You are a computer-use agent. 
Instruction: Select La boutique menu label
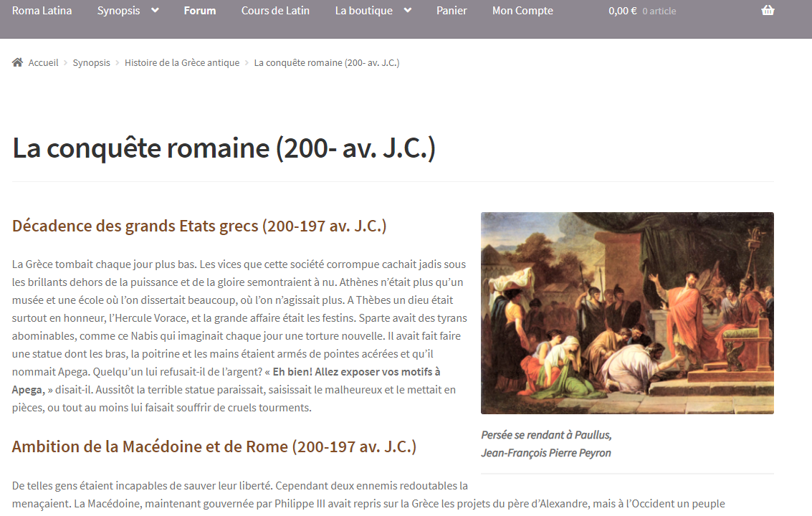[363, 11]
